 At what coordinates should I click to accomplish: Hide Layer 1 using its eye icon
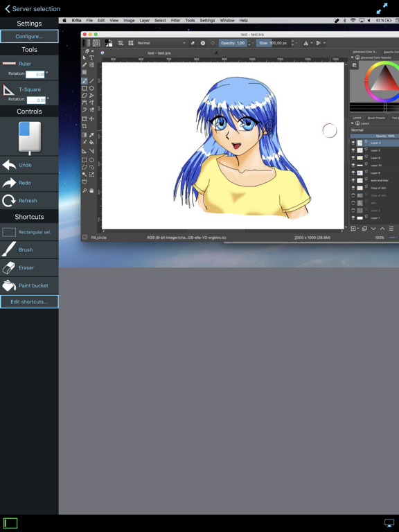353,218
